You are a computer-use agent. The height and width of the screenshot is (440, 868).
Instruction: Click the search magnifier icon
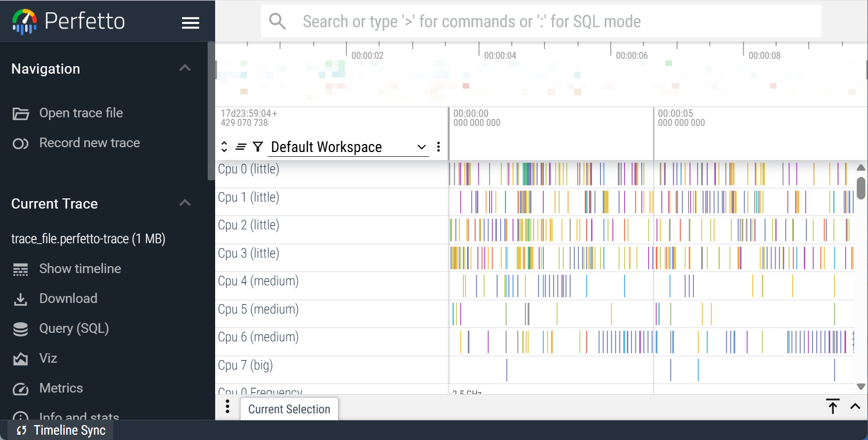pyautogui.click(x=278, y=21)
